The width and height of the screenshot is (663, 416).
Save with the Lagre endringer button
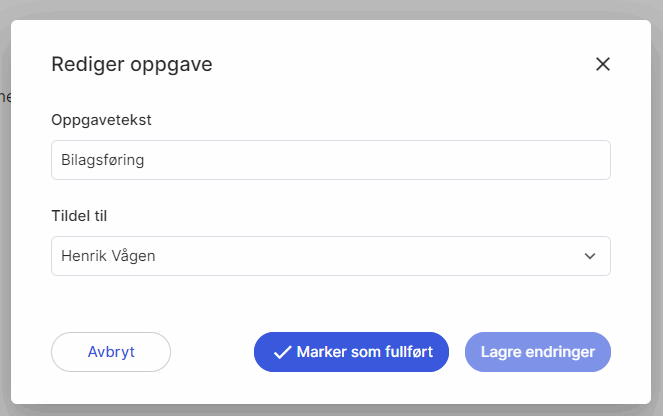pos(538,352)
